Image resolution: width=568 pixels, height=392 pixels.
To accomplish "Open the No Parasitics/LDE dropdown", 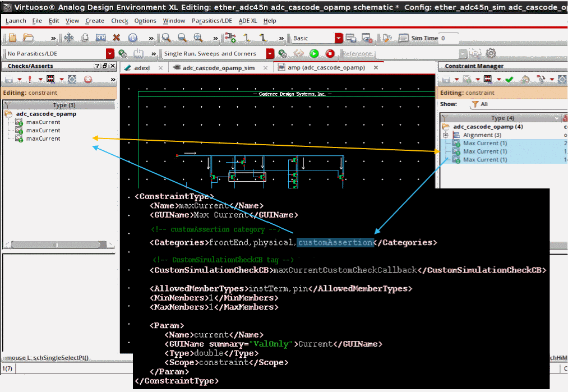I will point(110,54).
